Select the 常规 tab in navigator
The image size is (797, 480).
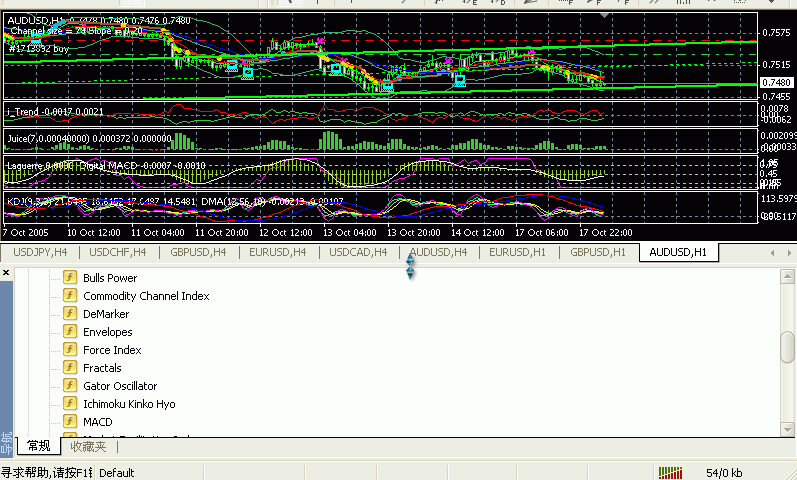click(38, 446)
